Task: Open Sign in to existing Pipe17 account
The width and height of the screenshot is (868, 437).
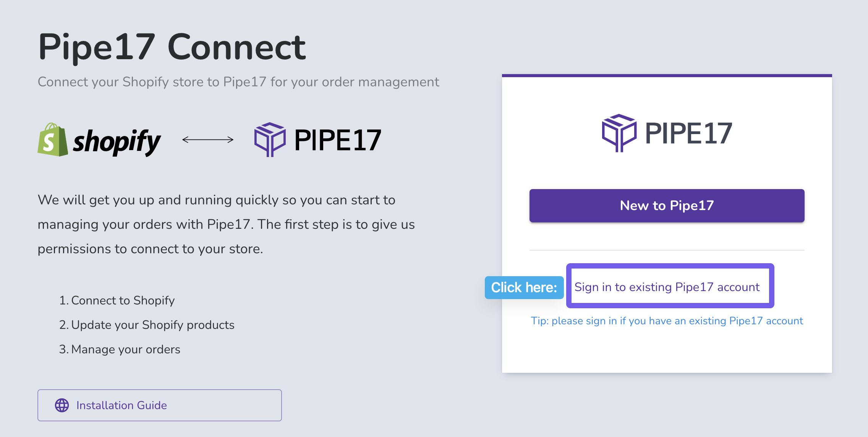Action: [667, 287]
